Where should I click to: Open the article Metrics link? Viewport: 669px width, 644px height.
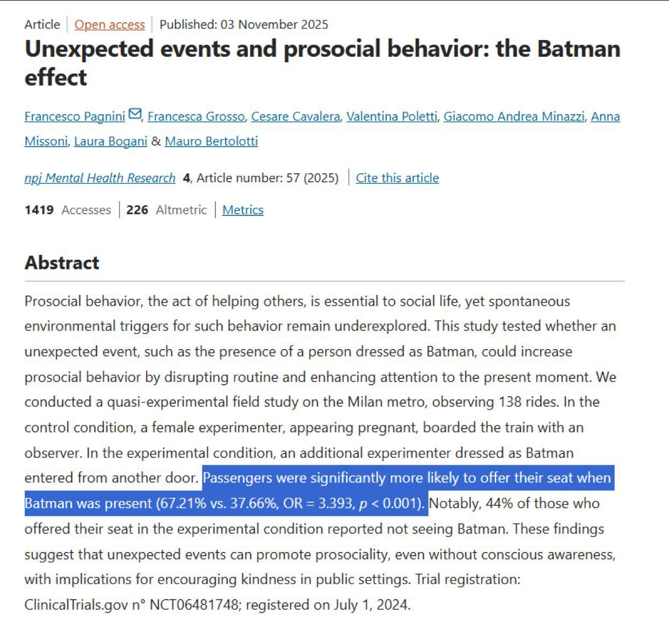[242, 210]
